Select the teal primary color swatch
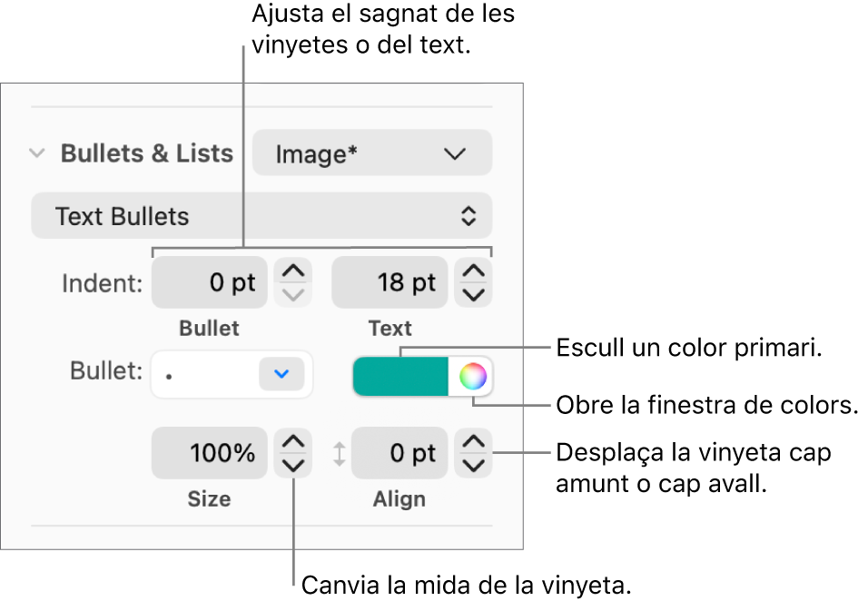 pyautogui.click(x=399, y=376)
